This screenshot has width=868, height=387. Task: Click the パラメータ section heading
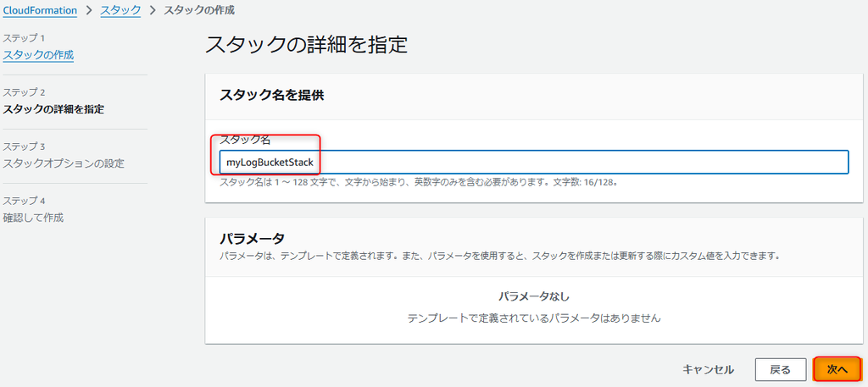click(252, 239)
